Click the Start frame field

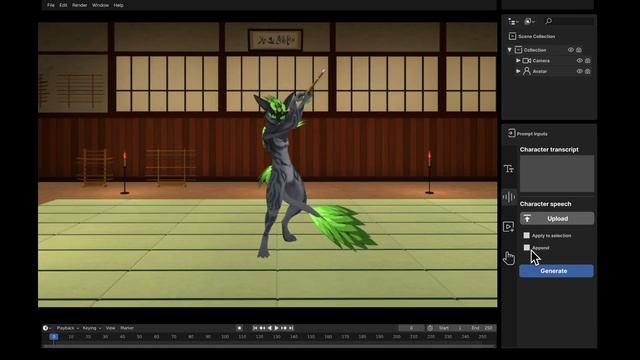[x=451, y=328]
